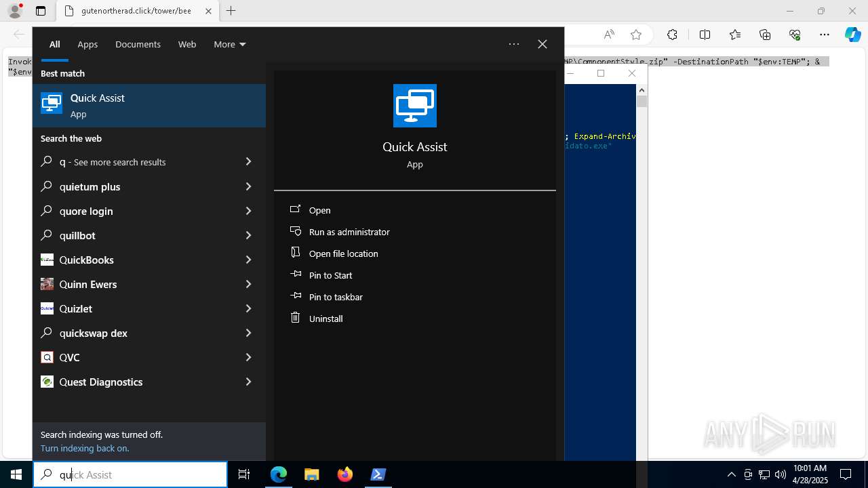This screenshot has width=868, height=488.
Task: Open the network status tray icon
Action: point(764,474)
